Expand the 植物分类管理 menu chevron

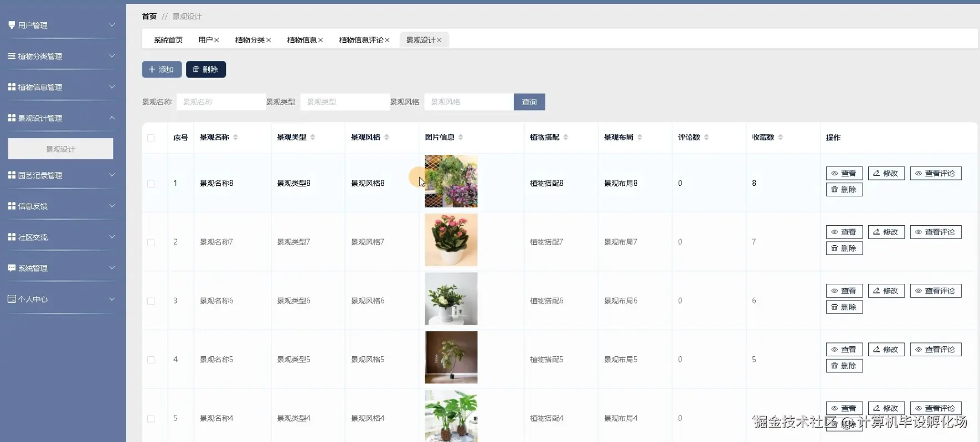[112, 56]
